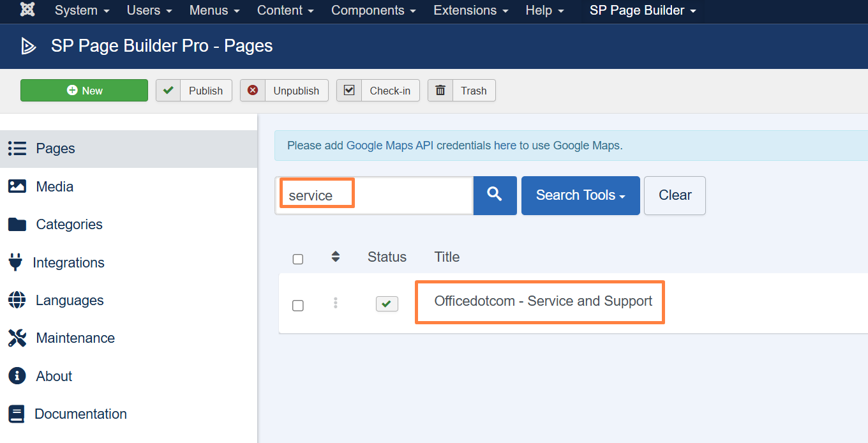Click the magnifier search button

coord(495,195)
